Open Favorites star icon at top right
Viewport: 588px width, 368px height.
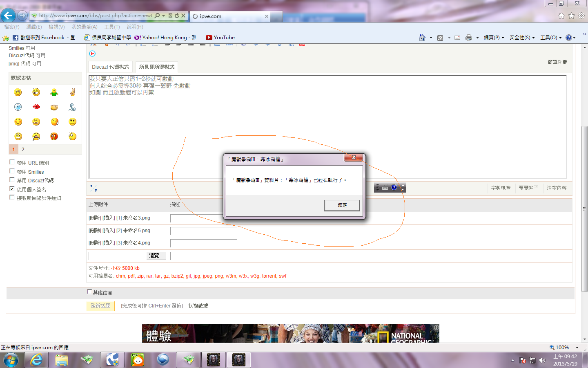(571, 16)
